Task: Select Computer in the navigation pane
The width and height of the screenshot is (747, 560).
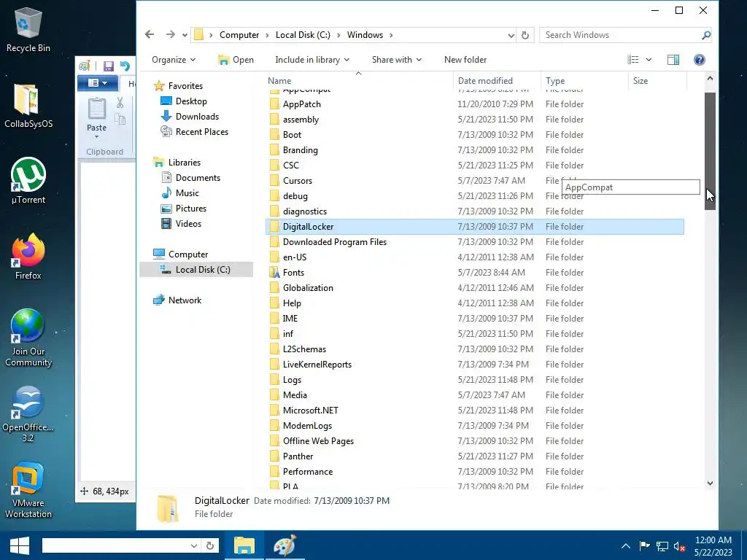Action: (188, 254)
